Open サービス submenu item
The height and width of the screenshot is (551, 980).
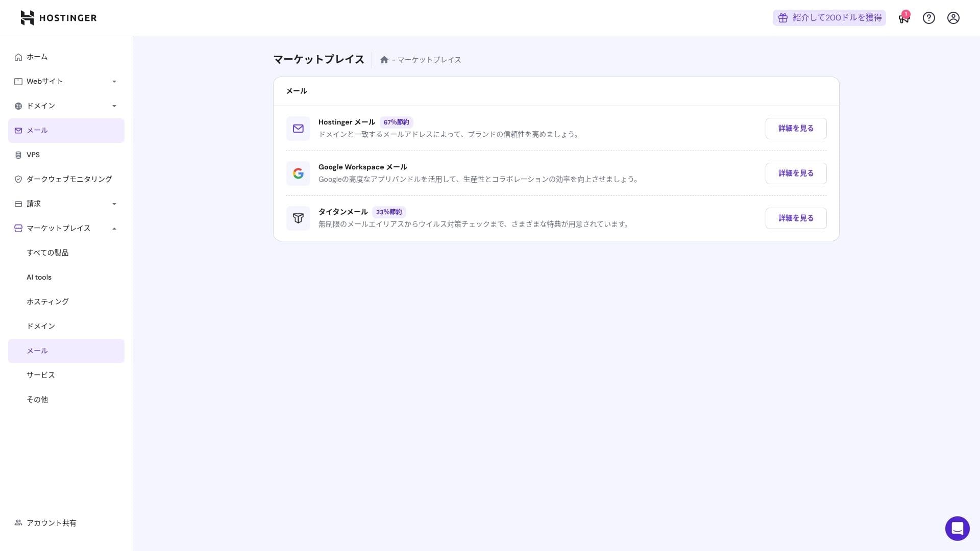(x=66, y=375)
